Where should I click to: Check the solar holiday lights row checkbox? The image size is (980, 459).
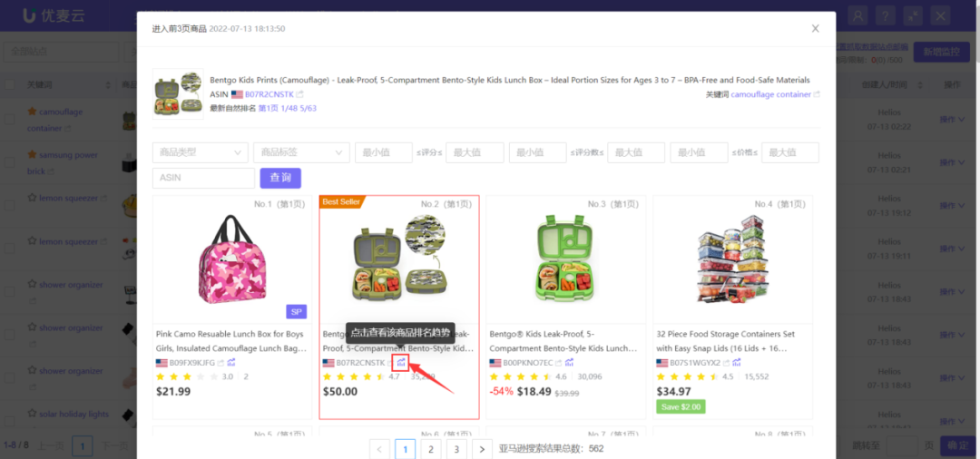(9, 422)
